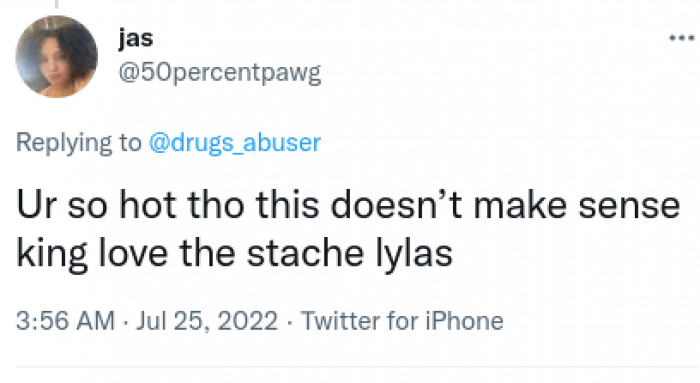Visit the @drugs_abuser mention link
Viewport: 700px width, 383px height.
(234, 143)
